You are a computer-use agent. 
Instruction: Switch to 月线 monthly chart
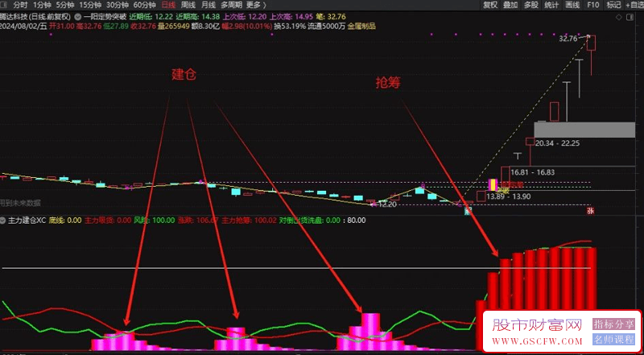click(x=208, y=5)
